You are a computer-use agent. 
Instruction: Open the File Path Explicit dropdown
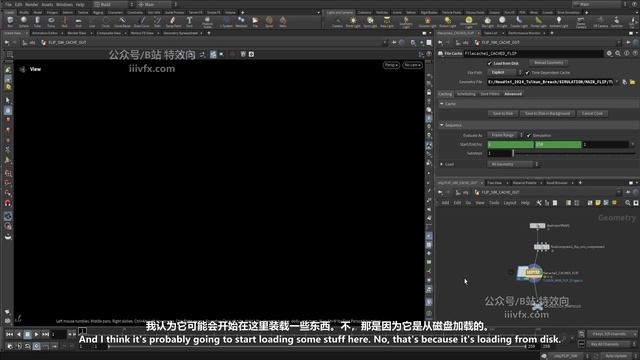pyautogui.click(x=504, y=73)
